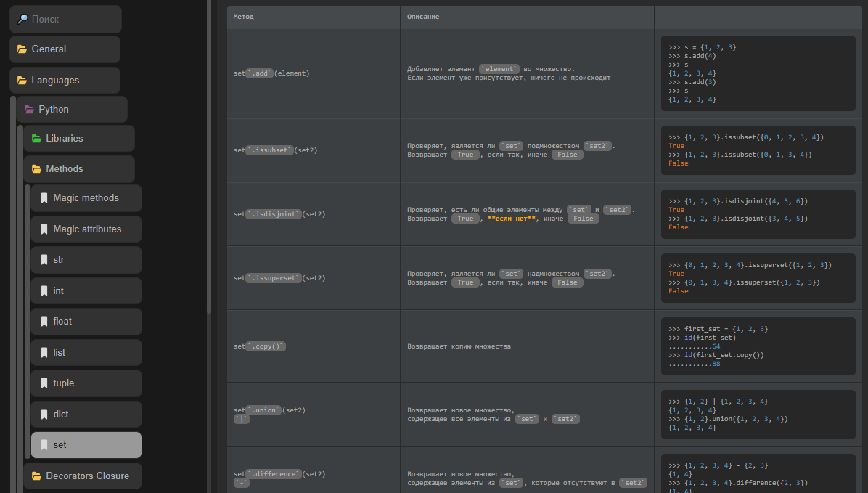Open the tuple methods page

tap(86, 383)
